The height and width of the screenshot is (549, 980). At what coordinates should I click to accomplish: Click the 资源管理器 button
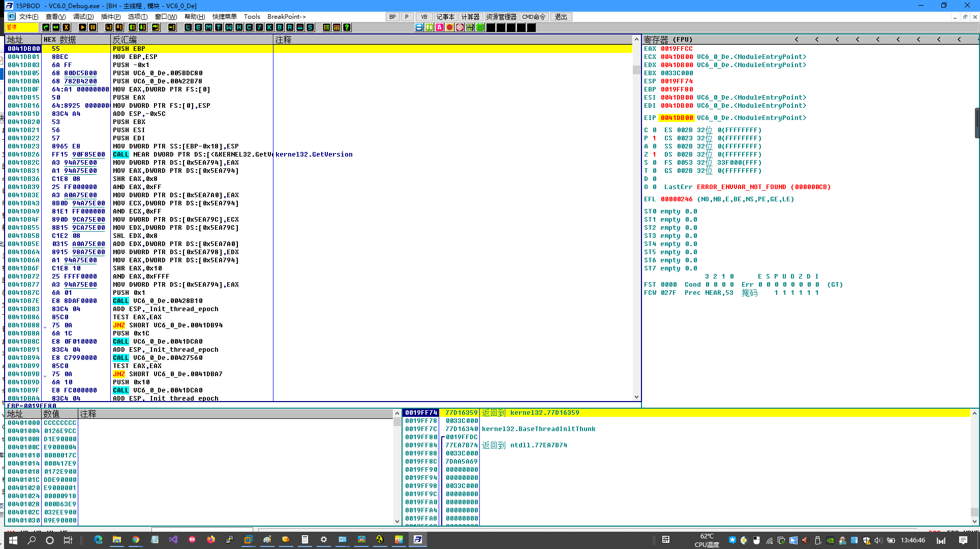pos(501,17)
